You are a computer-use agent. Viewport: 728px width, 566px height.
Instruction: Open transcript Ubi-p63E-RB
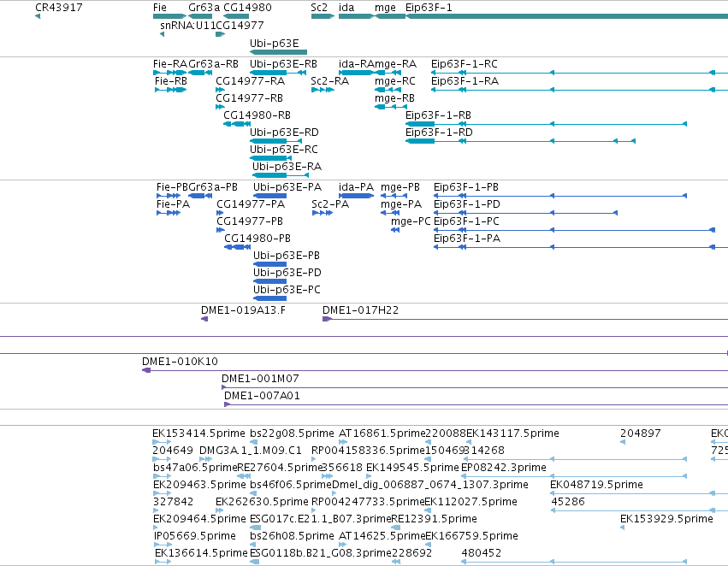tap(283, 64)
